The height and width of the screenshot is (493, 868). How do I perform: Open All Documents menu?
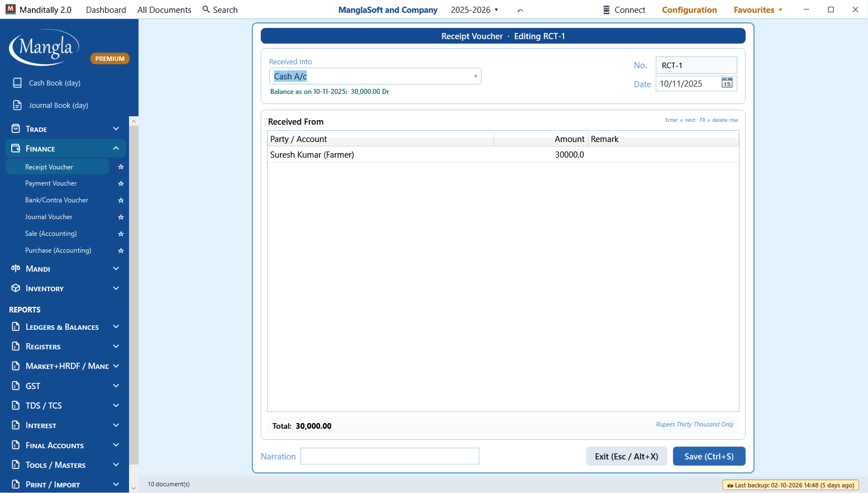164,10
